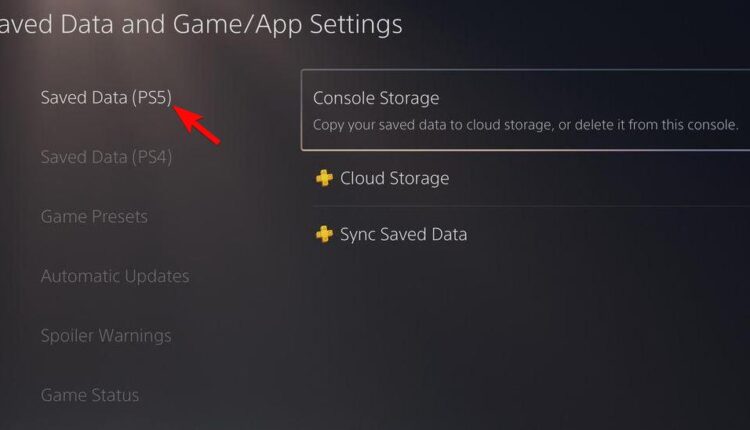Click the PlayStation Plus icon beside Cloud Storage
The image size is (750, 430).
324,178
